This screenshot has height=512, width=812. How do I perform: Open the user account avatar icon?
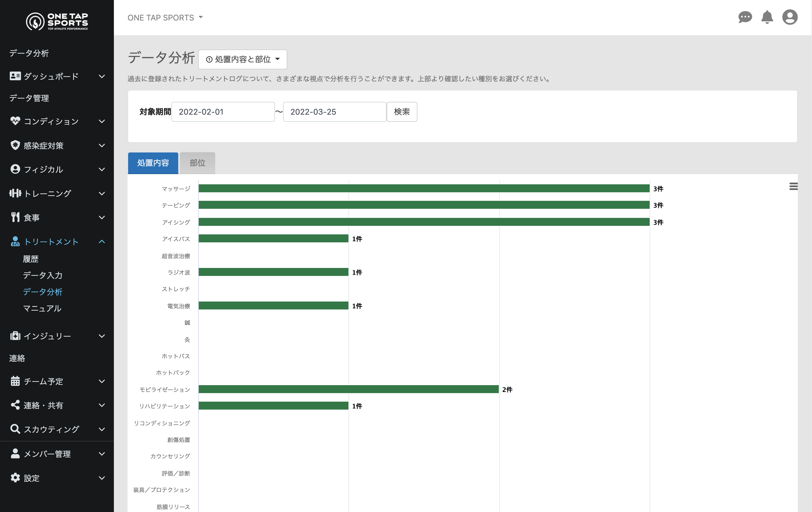(790, 17)
